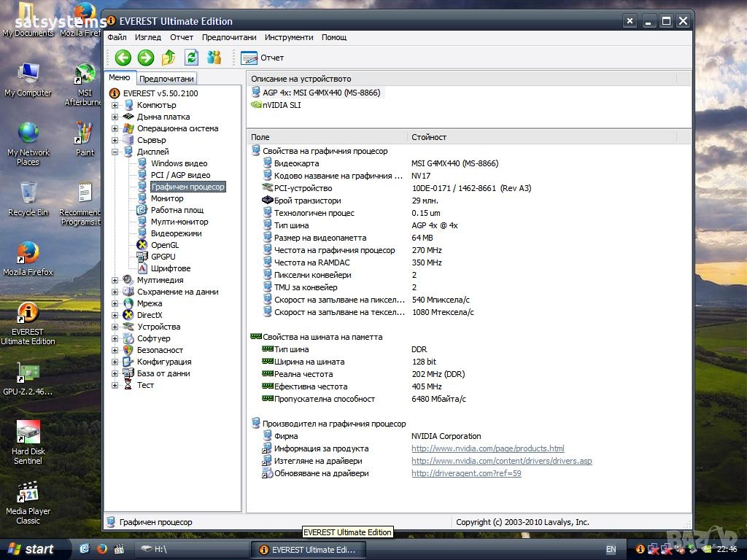
Task: Select OpenGL in the display tree
Action: (x=164, y=245)
